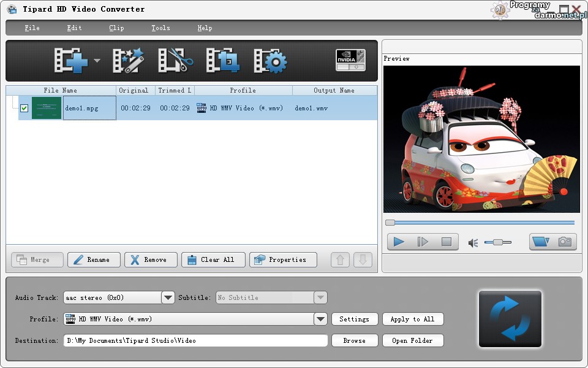This screenshot has height=368, width=588.
Task: Take a snapshot with camera icon
Action: coord(565,242)
